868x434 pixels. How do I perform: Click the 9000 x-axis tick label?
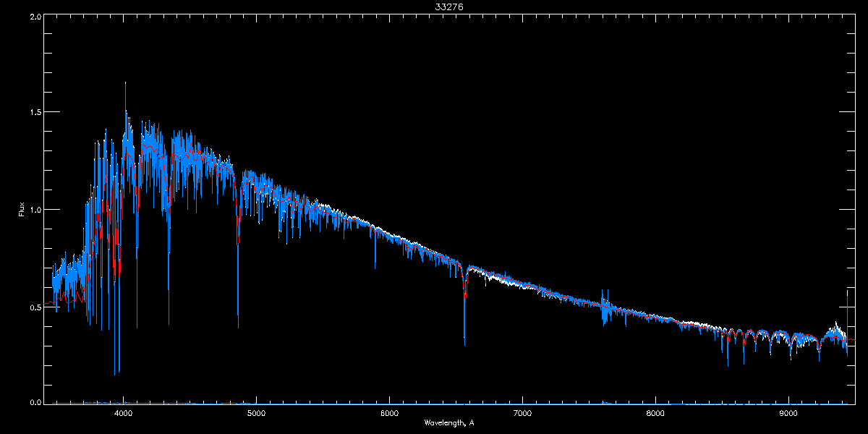coord(788,414)
